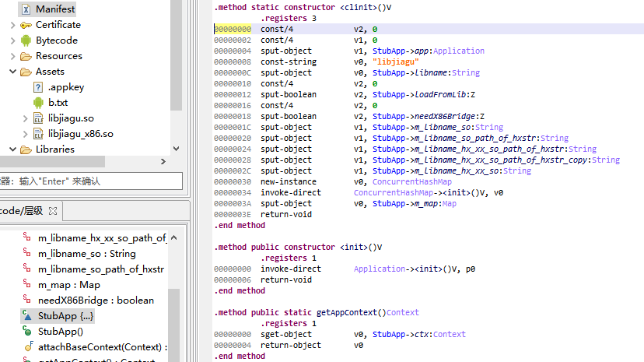This screenshot has width=644, height=362.
Task: Click the Manifest file icon
Action: click(26, 9)
